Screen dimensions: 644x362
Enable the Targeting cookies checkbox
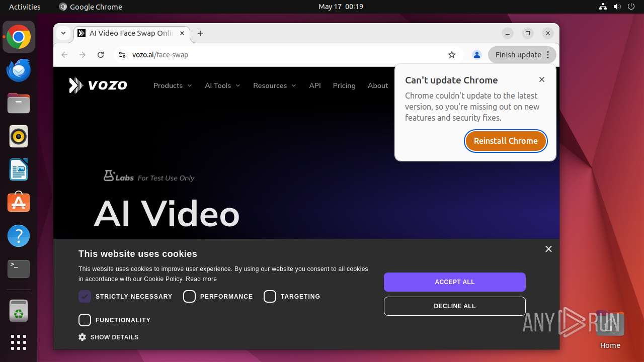click(x=270, y=297)
